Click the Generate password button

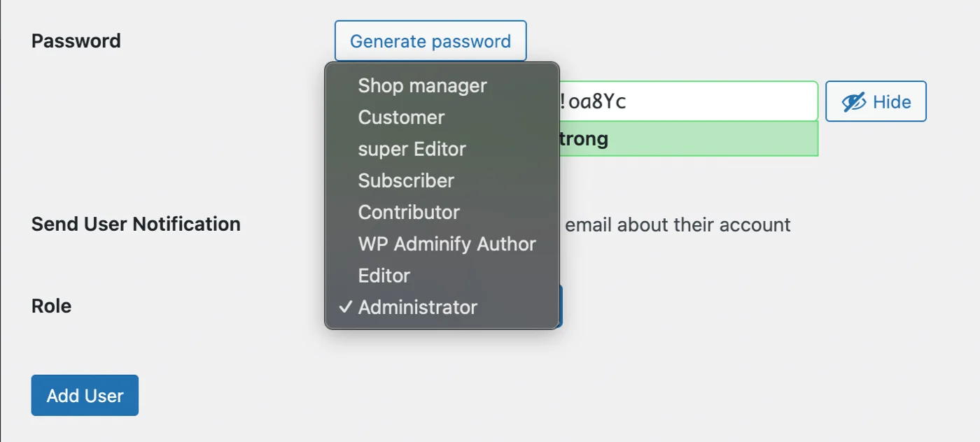430,41
